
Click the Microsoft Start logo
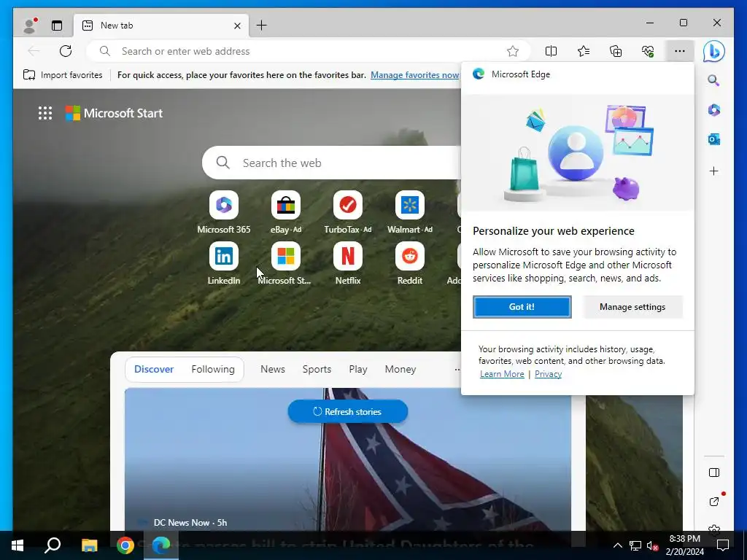click(x=114, y=113)
